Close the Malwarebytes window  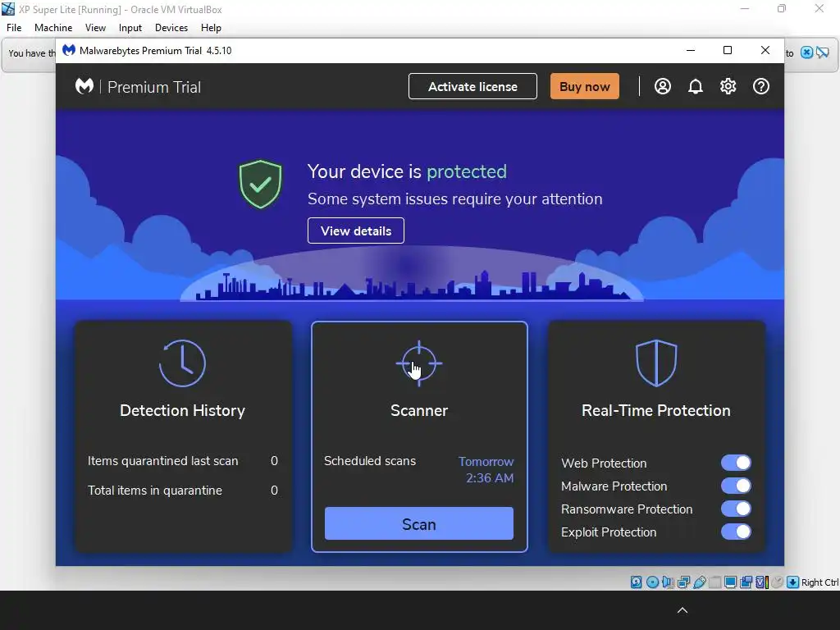765,50
